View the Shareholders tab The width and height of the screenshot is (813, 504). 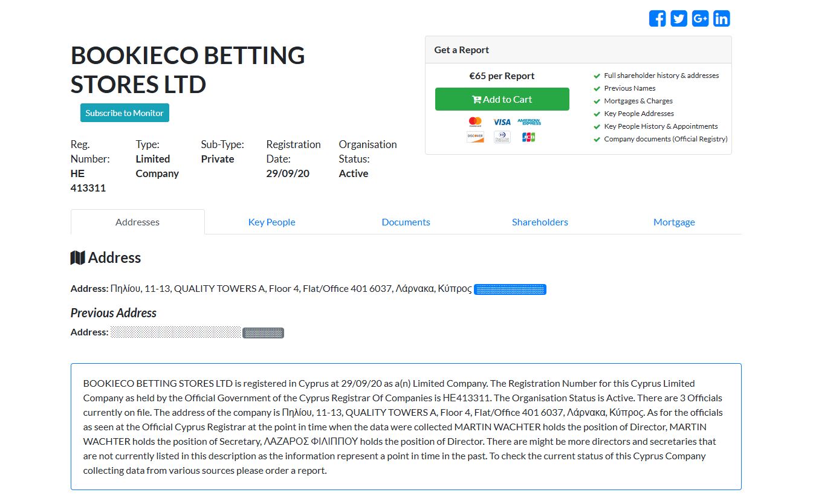tap(540, 222)
